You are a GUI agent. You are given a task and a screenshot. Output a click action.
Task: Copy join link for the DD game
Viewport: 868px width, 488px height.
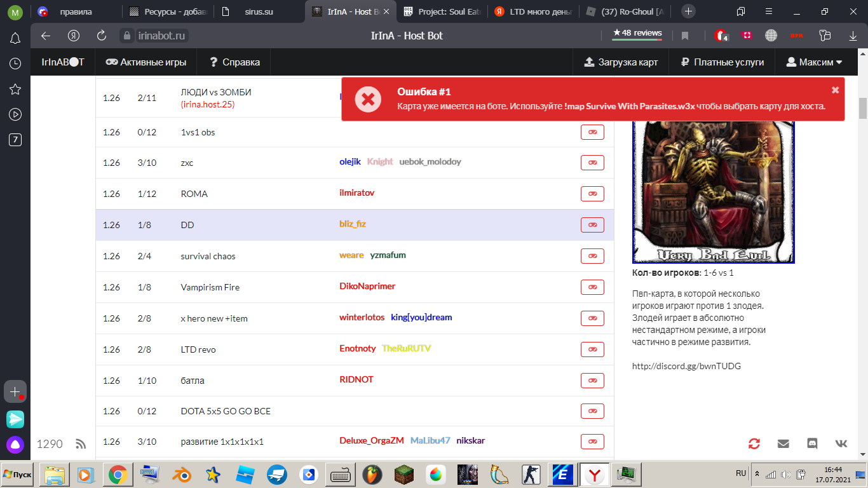592,225
